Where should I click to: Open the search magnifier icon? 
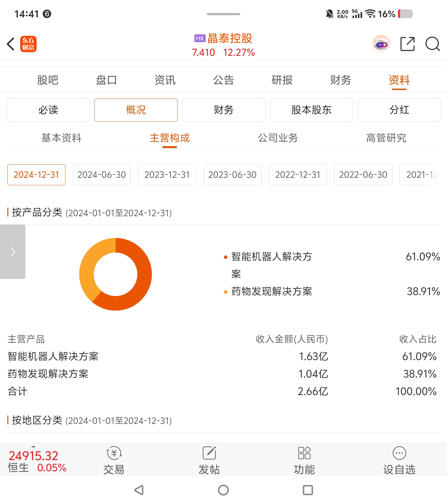tap(432, 44)
